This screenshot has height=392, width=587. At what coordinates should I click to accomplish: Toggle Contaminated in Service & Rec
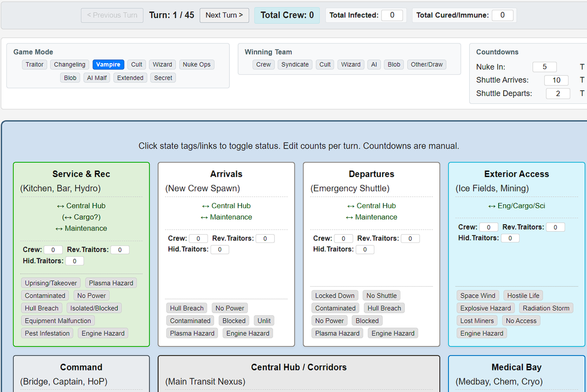(45, 296)
